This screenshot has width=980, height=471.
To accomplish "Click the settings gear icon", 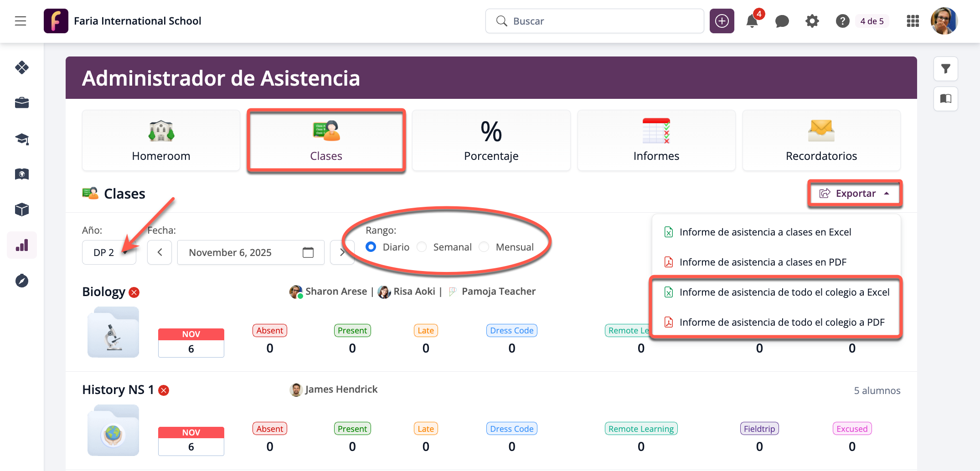I will coord(812,21).
